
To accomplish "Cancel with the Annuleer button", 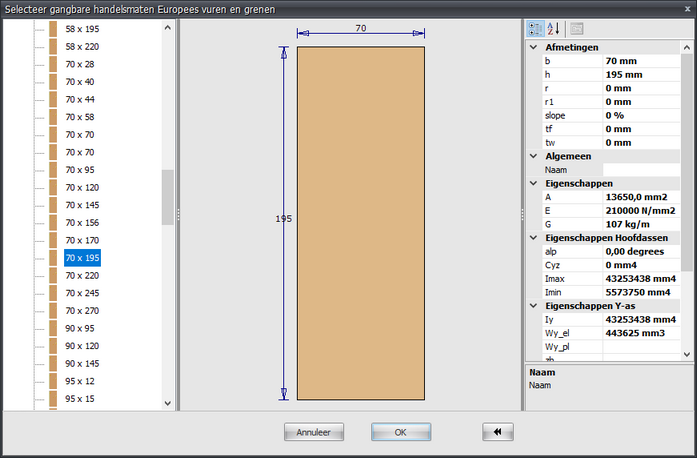I will pyautogui.click(x=314, y=432).
